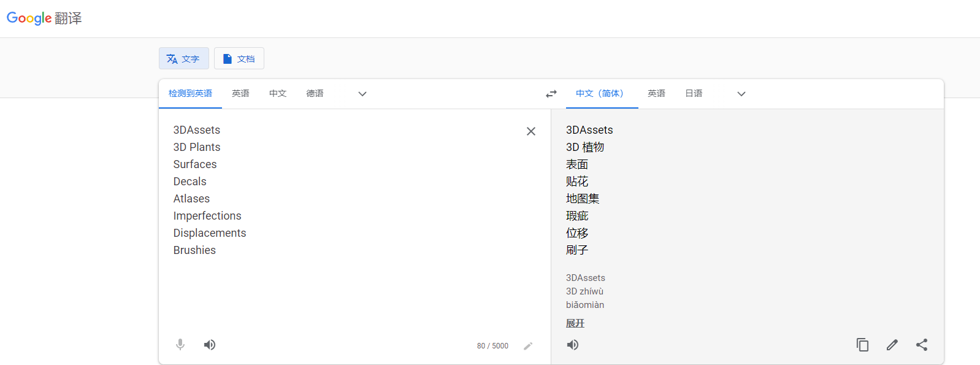Image resolution: width=980 pixels, height=365 pixels.
Task: Set target language to 英语
Action: (656, 94)
